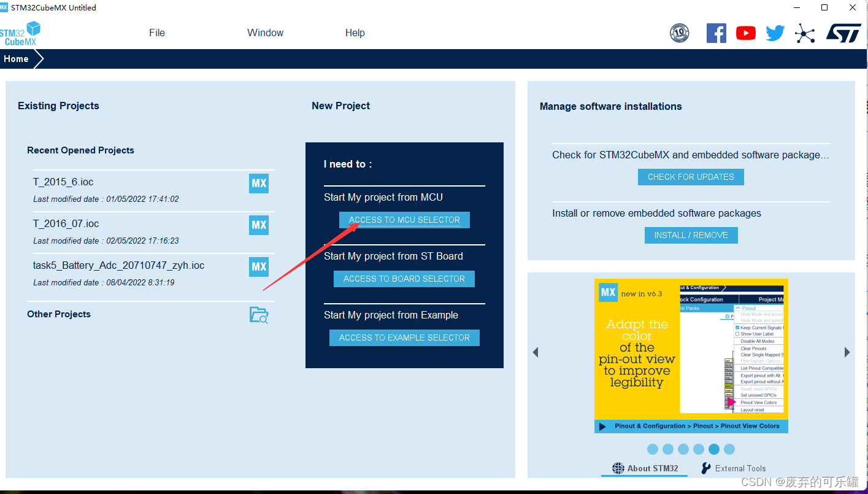This screenshot has height=494, width=868.
Task: Click 'Last modified date : 08/04/2022 8:31:19' text
Action: pos(104,283)
